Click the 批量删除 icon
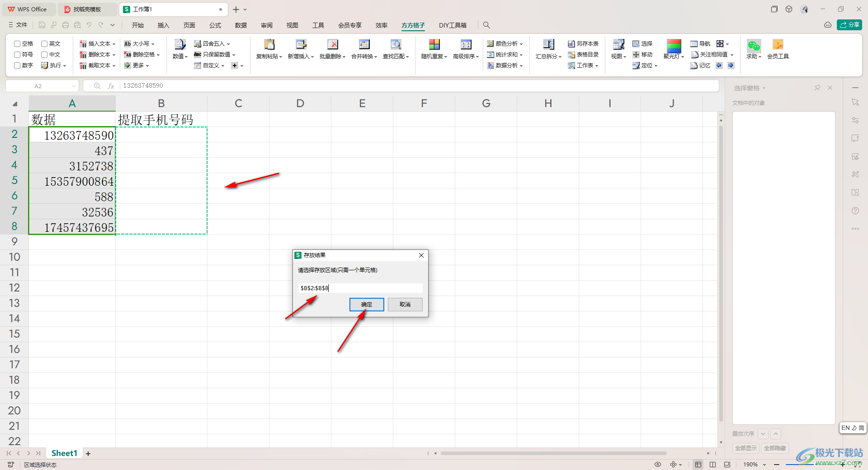The height and width of the screenshot is (470, 868). point(333,44)
